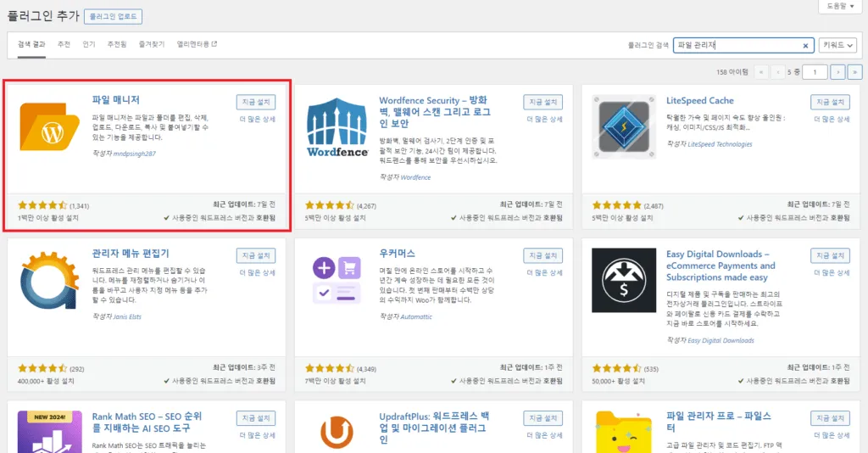Go to next page of results
Screen dimensions: 868x453
pyautogui.click(x=837, y=72)
